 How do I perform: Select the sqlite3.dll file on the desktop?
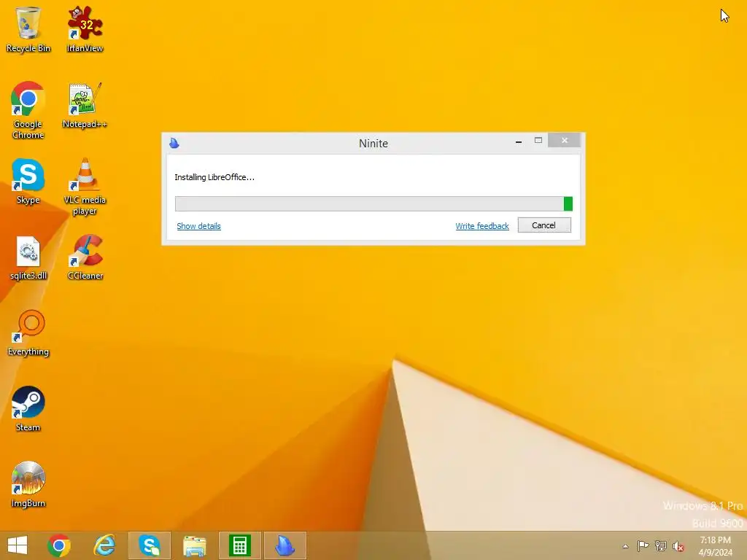pyautogui.click(x=28, y=257)
